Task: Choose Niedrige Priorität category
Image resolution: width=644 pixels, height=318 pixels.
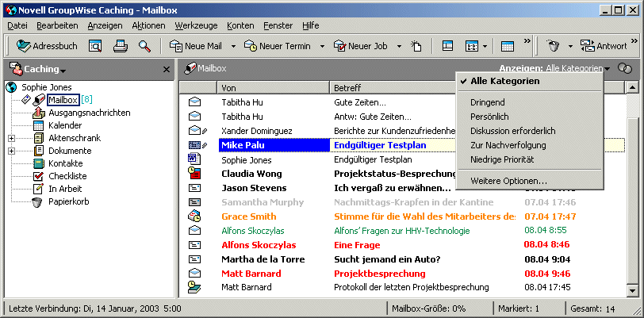Action: click(x=529, y=159)
